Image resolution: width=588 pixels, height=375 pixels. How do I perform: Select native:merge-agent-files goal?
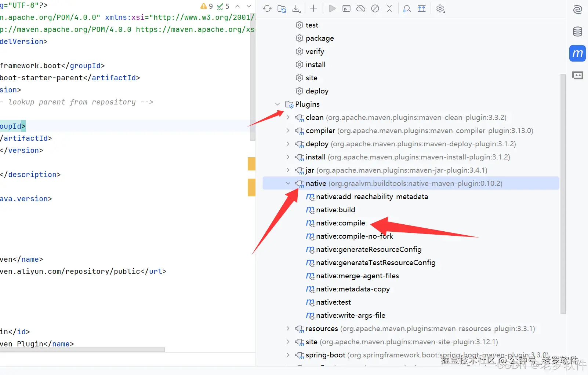[352, 276]
